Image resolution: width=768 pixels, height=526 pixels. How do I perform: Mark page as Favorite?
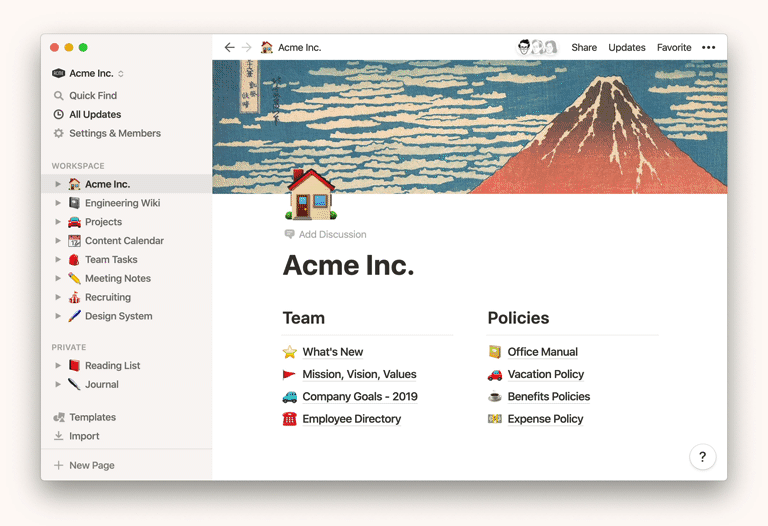pos(674,47)
